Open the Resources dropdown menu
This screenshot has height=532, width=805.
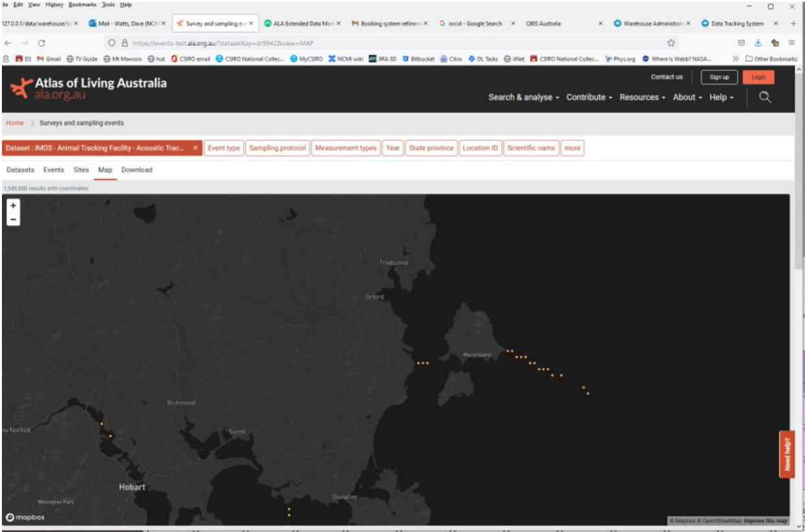642,98
